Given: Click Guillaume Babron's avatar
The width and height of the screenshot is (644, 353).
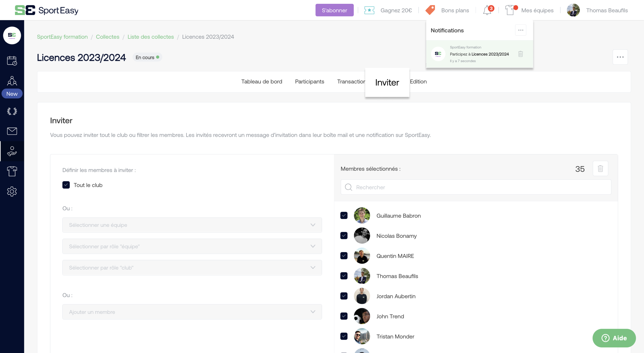Looking at the screenshot, I should coord(362,215).
